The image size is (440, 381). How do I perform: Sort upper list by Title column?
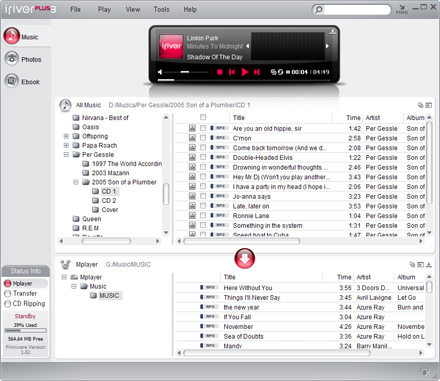tap(280, 118)
